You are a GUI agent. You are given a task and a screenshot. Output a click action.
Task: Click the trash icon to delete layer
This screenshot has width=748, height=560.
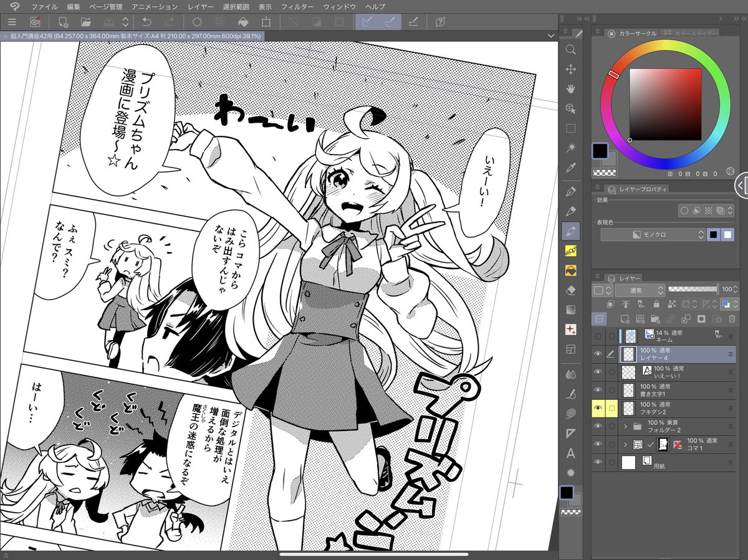pos(732,320)
